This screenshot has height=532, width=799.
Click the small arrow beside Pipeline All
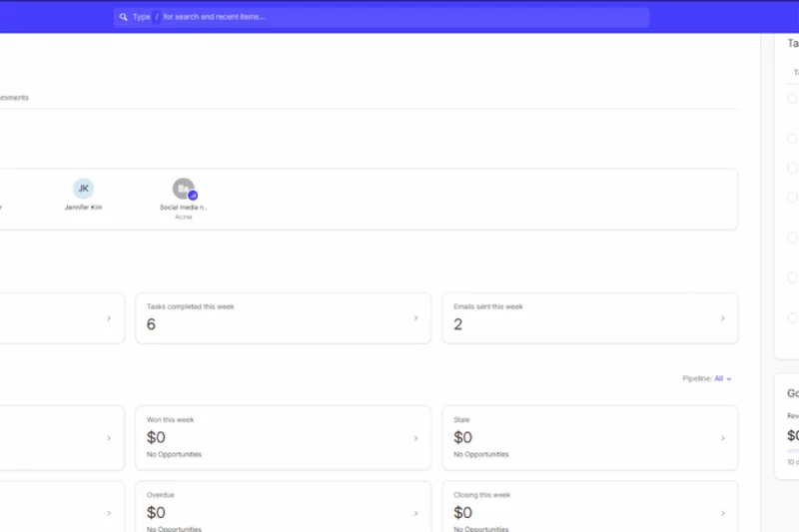tap(730, 379)
